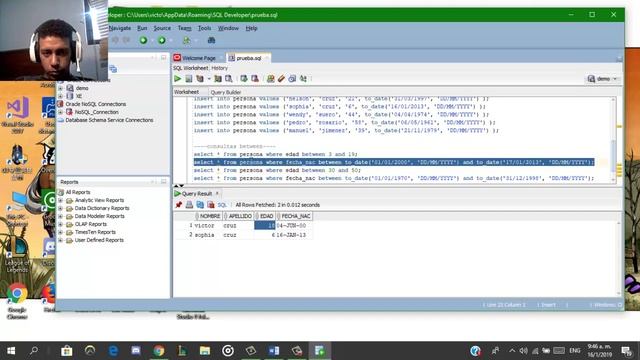
Task: Click the last worksheet toolbar icon
Action: (x=303, y=79)
